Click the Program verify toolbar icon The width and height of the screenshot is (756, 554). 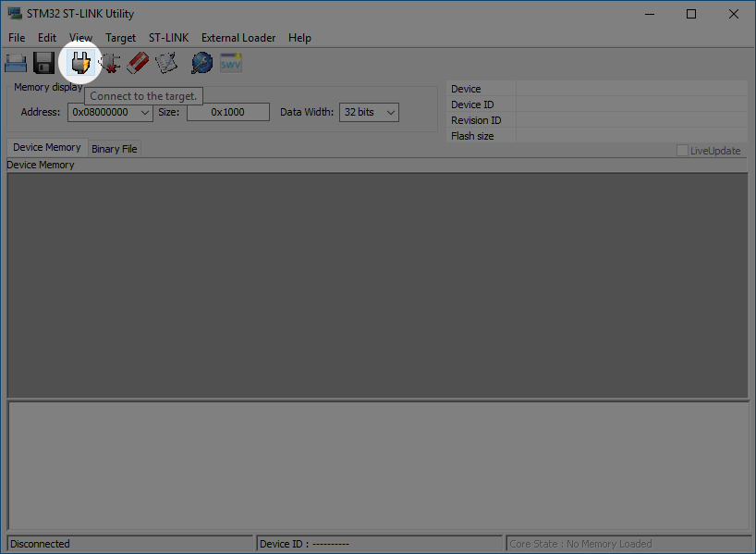click(166, 63)
